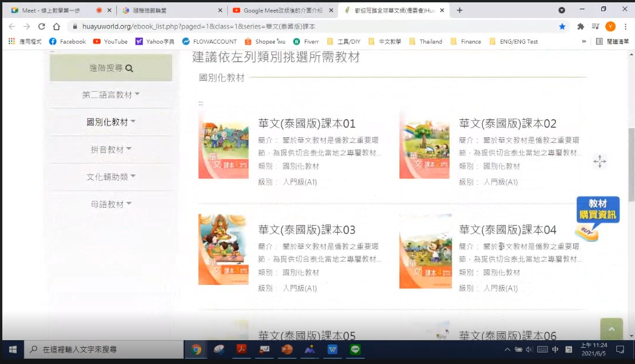This screenshot has width=635, height=364.
Task: Click the 進階搜尋 search button
Action: [111, 68]
